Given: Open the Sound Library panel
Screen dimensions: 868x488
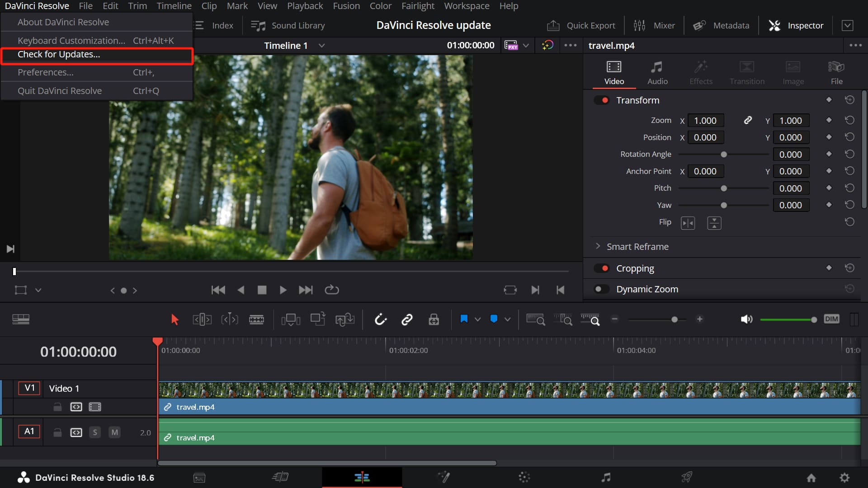Looking at the screenshot, I should (288, 26).
